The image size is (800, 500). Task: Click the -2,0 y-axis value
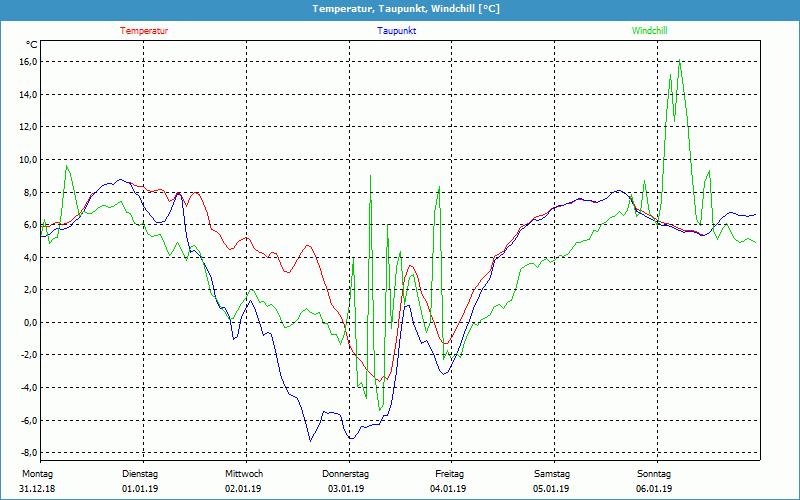pos(29,355)
